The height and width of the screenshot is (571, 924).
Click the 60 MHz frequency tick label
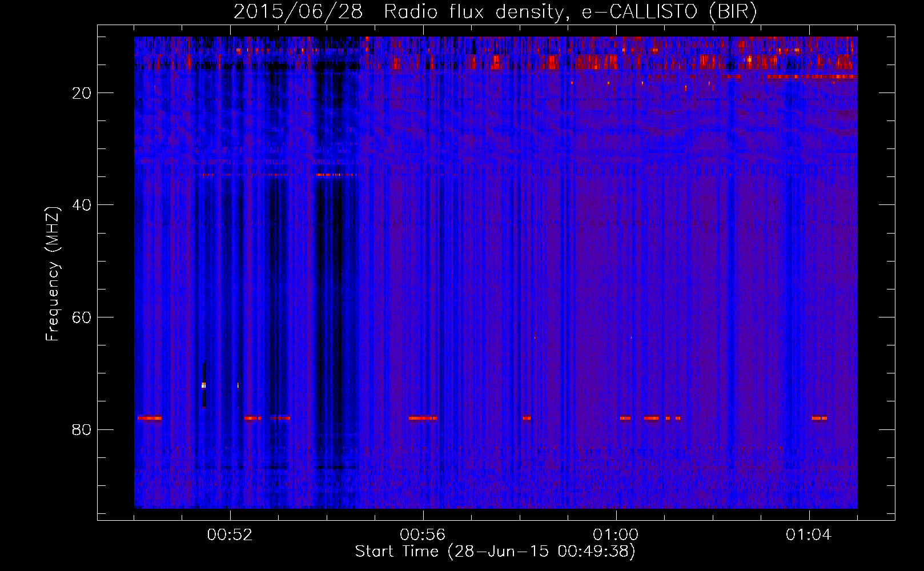pyautogui.click(x=82, y=317)
